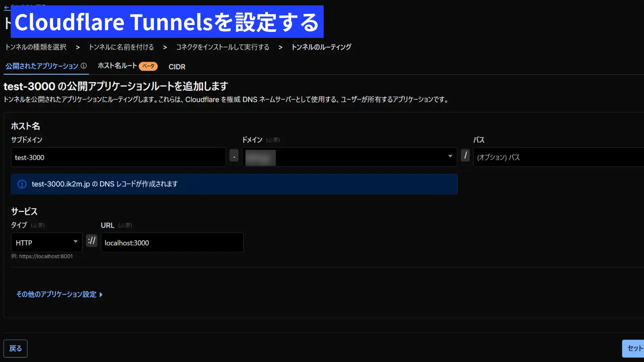
Task: Click the slash separator before path field
Action: 465,155
